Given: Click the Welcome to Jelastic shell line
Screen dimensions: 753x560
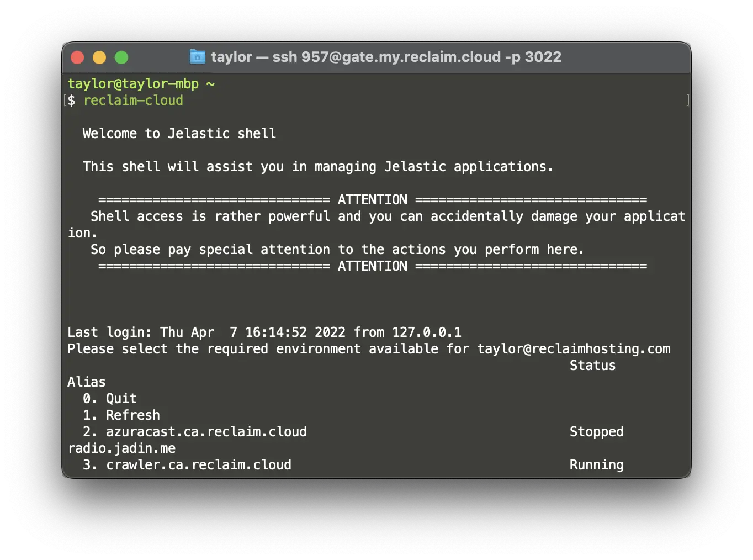Looking at the screenshot, I should click(x=179, y=134).
